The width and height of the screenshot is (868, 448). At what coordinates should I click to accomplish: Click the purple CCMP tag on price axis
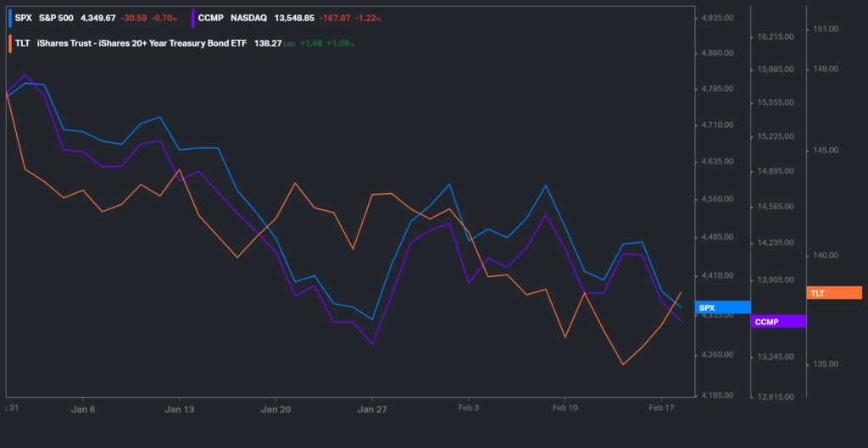tap(778, 322)
